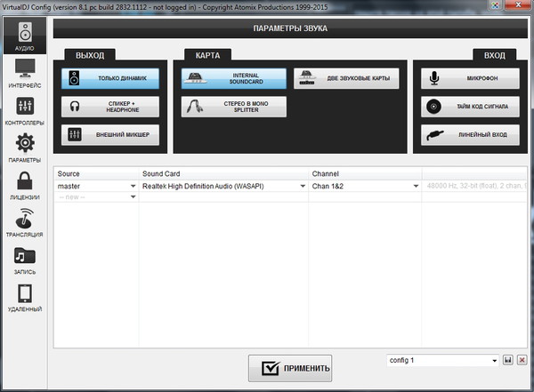Add a new source row via -- new --
Screen dimensions: 534x392
(93, 196)
